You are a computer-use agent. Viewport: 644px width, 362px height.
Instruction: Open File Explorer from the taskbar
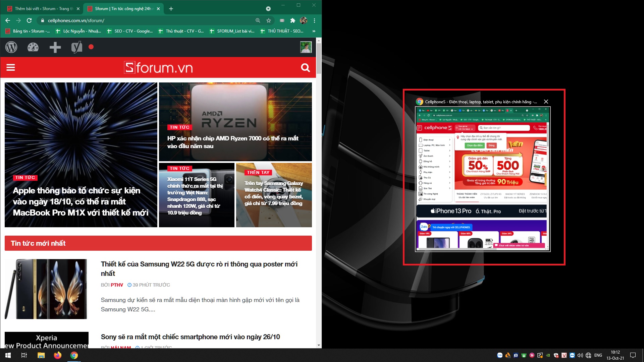click(x=41, y=355)
